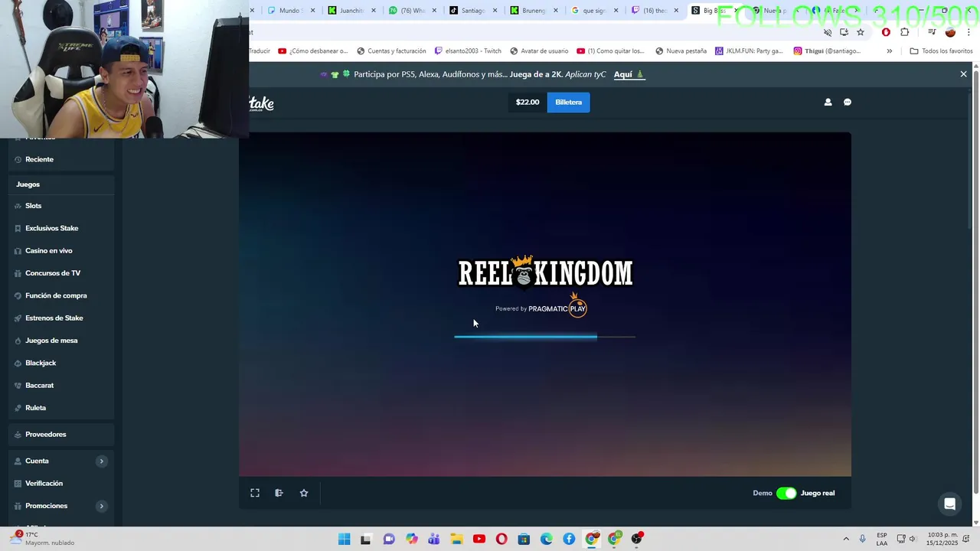The image size is (980, 551).
Task: Open File Explorer from taskbar
Action: click(x=456, y=539)
